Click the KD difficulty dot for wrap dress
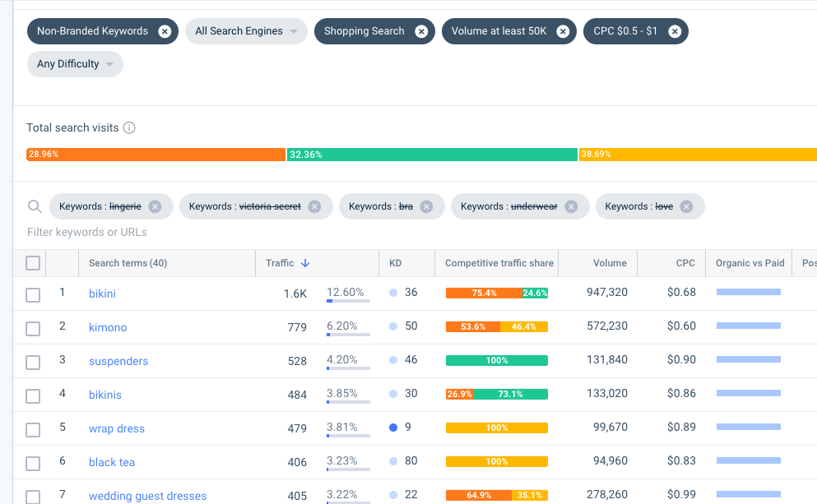Image resolution: width=817 pixels, height=504 pixels. point(393,428)
